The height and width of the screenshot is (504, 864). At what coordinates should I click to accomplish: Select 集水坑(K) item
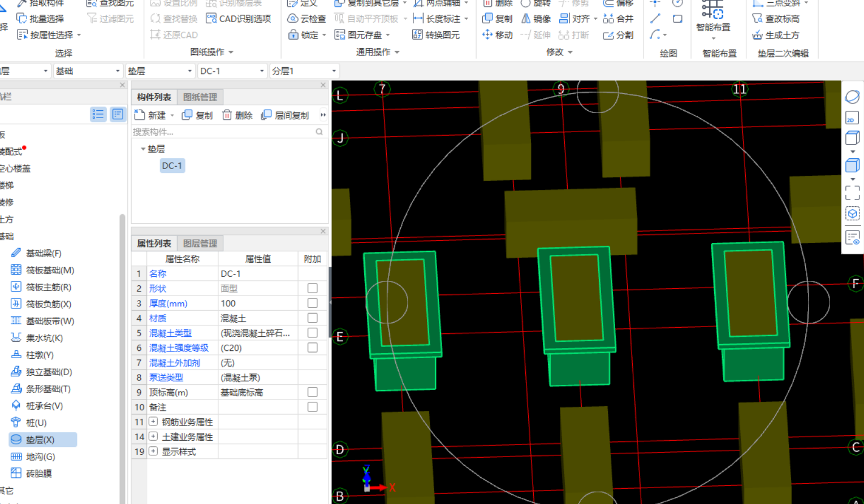coord(37,338)
